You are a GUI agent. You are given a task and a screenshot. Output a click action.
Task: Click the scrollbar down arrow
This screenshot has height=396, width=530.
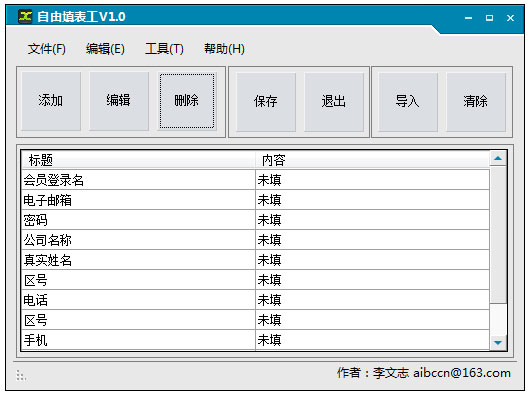pyautogui.click(x=498, y=343)
